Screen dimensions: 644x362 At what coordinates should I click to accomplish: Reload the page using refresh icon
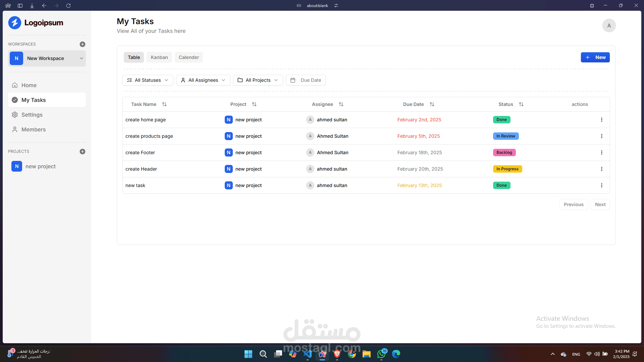[x=68, y=6]
